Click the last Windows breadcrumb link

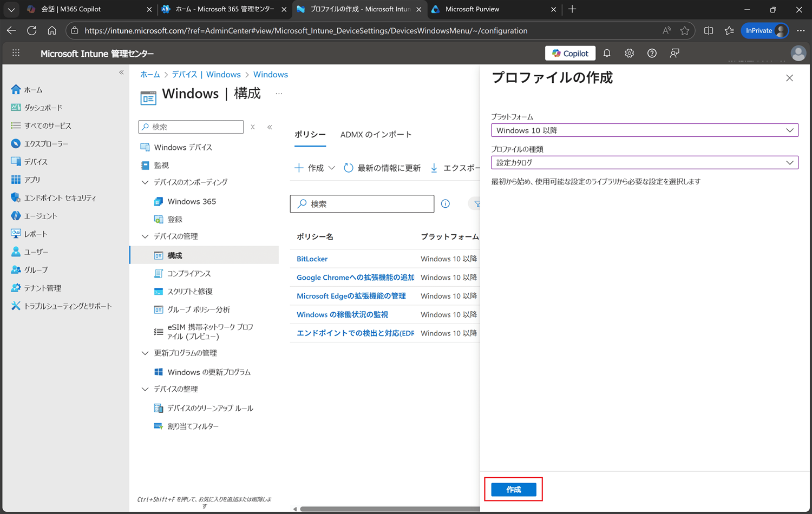point(271,75)
